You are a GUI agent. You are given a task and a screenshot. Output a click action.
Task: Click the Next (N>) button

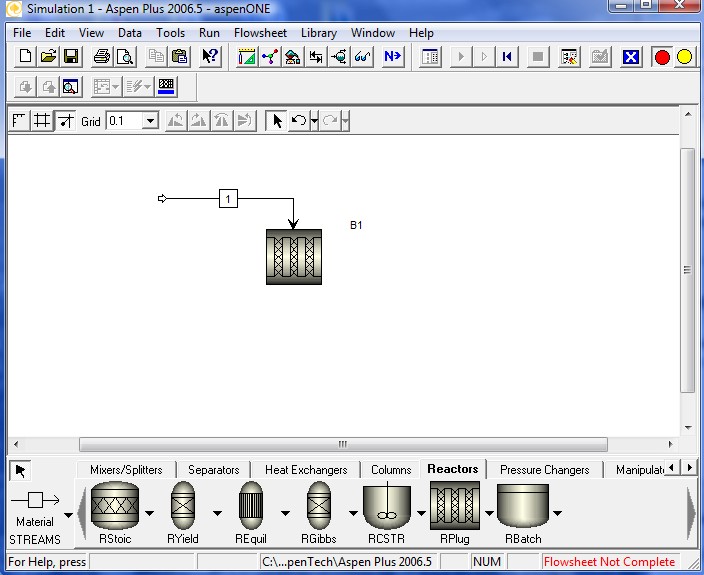393,57
